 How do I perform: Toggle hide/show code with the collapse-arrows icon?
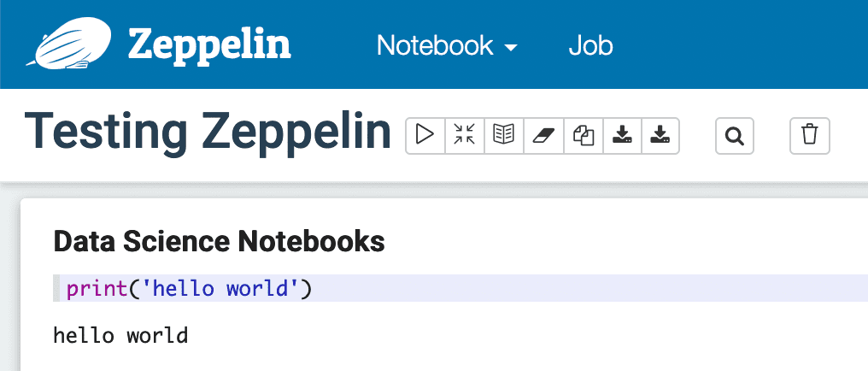pos(465,135)
